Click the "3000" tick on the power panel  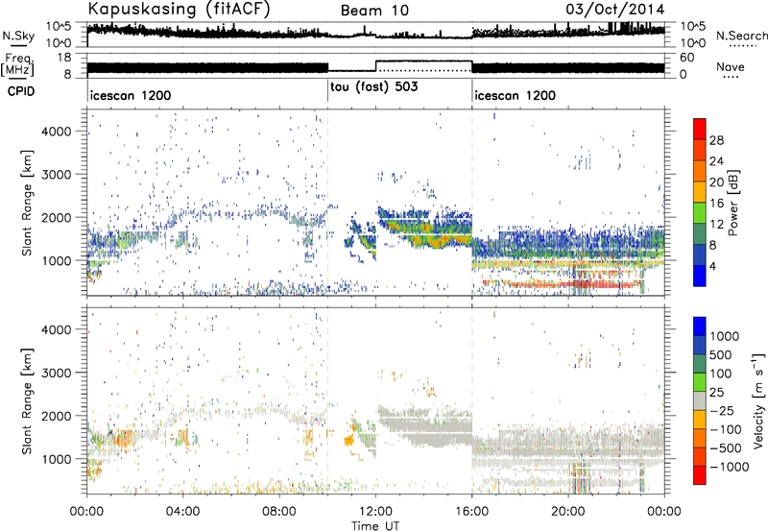click(x=57, y=175)
